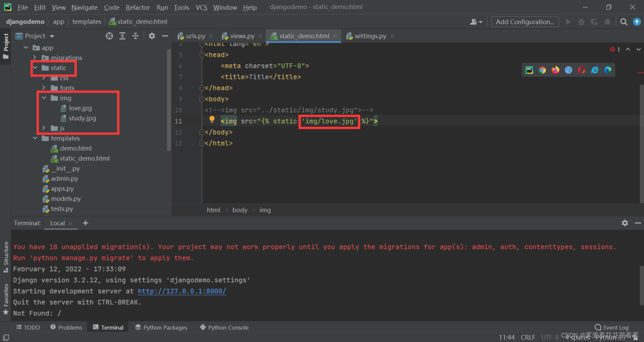Open the Refactor menu

coord(138,7)
